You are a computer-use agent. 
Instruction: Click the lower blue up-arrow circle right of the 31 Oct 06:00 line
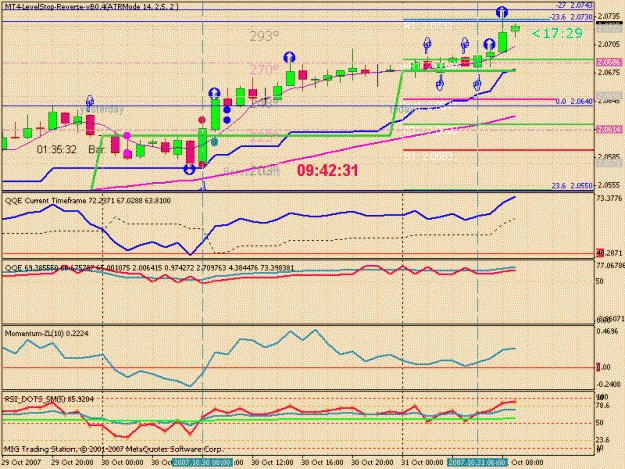pos(489,44)
